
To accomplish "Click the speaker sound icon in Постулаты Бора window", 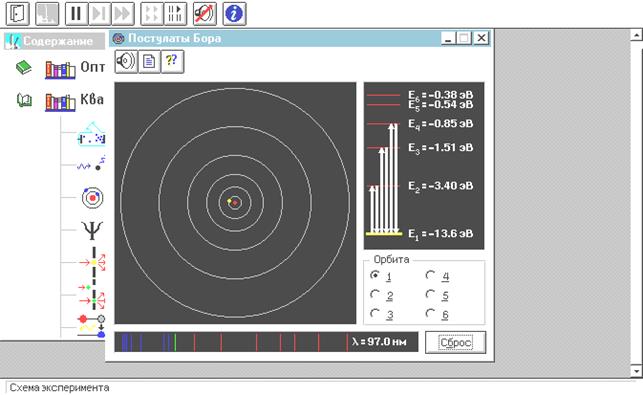I will (125, 62).
